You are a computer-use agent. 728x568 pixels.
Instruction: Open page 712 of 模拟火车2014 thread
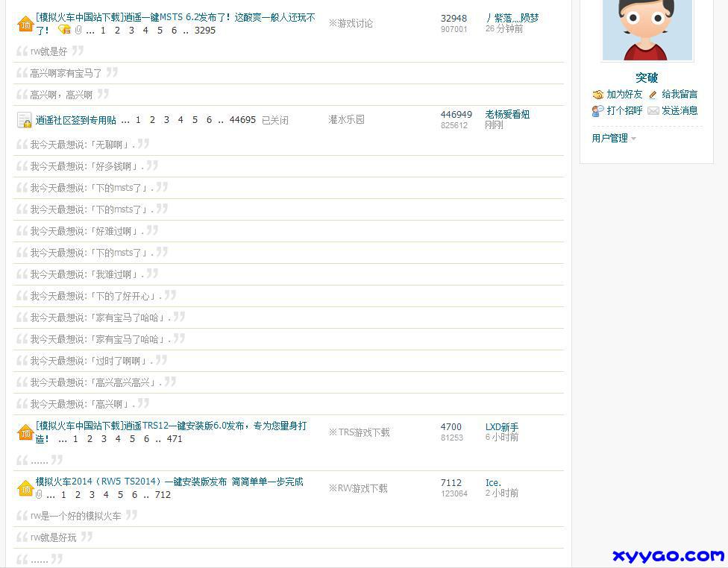(x=163, y=495)
